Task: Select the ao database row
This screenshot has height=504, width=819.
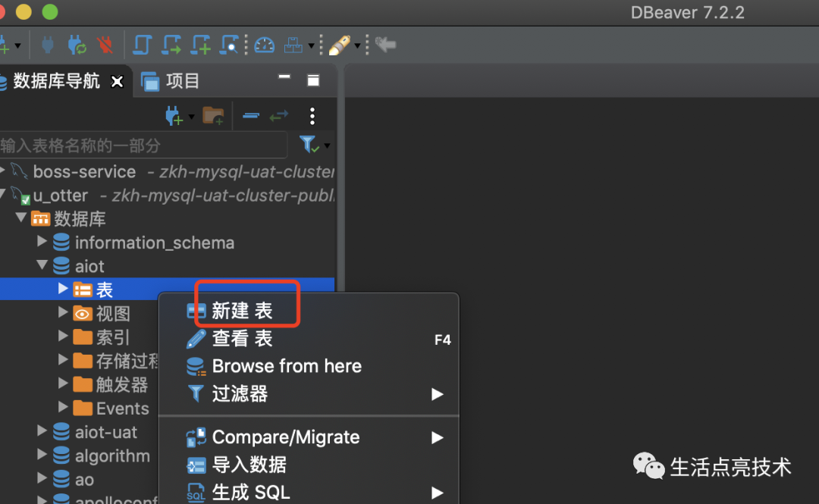Action: point(73,480)
